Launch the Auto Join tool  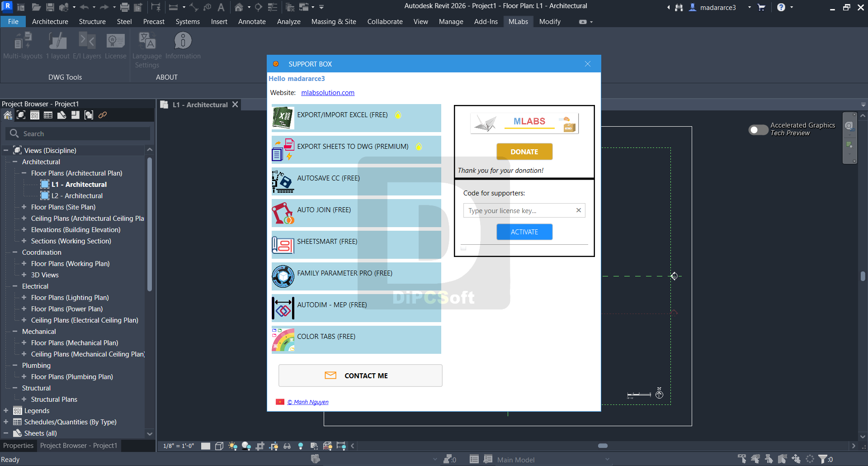(356, 213)
